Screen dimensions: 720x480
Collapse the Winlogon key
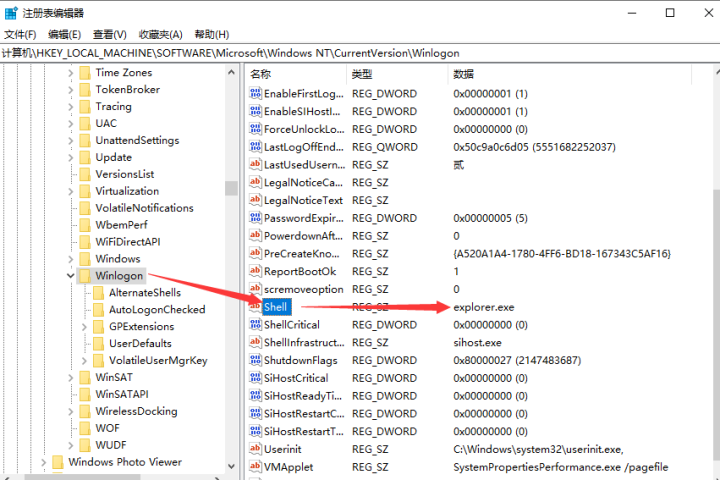[x=70, y=276]
